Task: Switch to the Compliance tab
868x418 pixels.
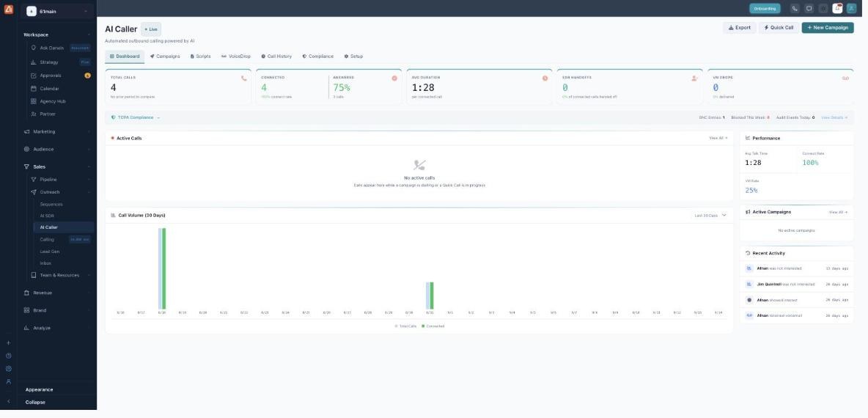Action: pos(317,56)
